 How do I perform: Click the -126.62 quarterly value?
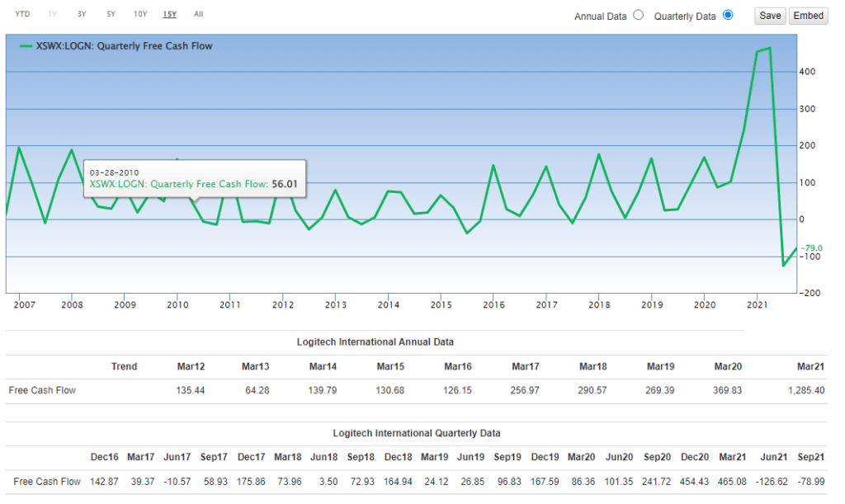pyautogui.click(x=772, y=482)
